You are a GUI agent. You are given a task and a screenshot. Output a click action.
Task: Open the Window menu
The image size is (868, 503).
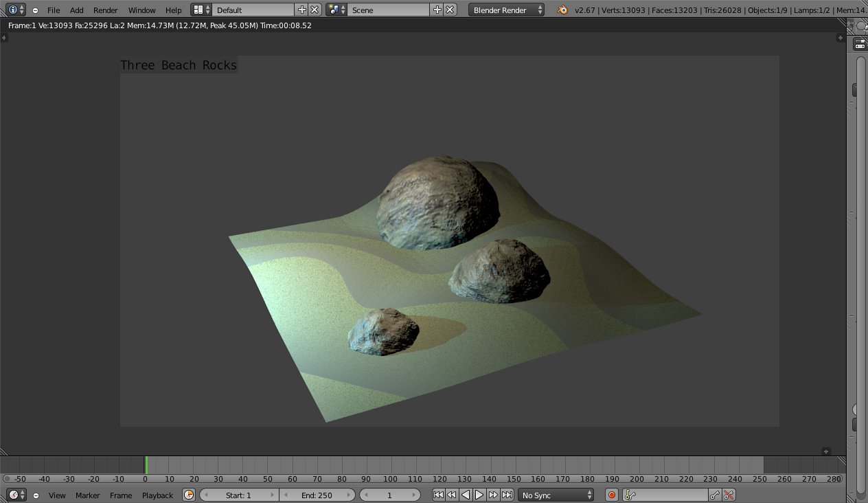pos(142,10)
